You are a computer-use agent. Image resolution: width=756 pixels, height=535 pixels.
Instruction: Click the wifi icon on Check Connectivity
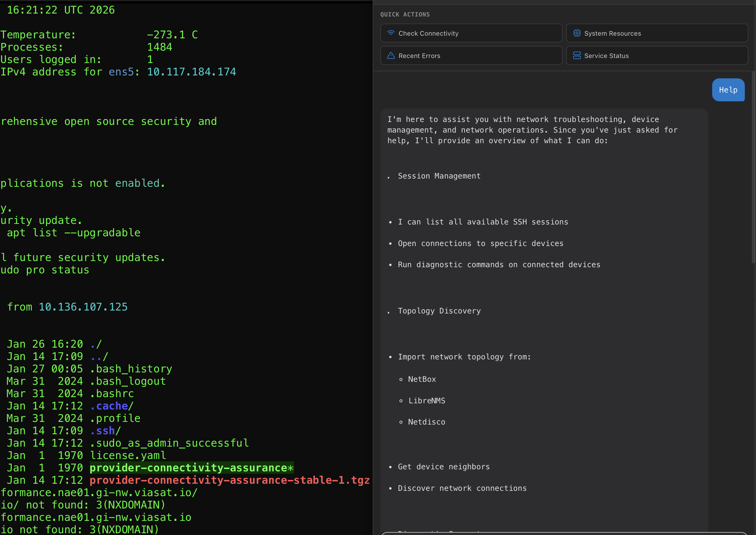click(x=391, y=33)
